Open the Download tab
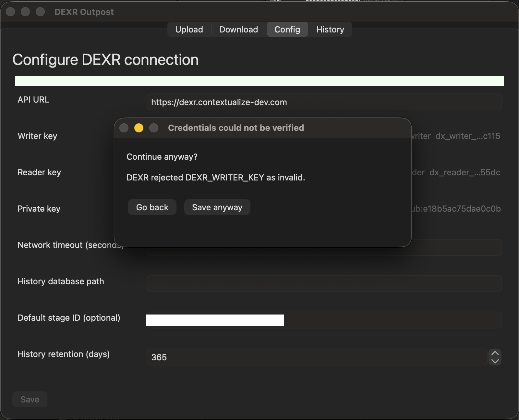The image size is (519, 420). click(x=239, y=30)
